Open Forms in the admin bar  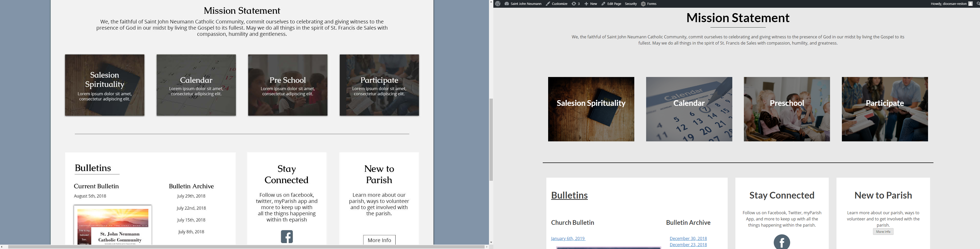[x=649, y=4]
